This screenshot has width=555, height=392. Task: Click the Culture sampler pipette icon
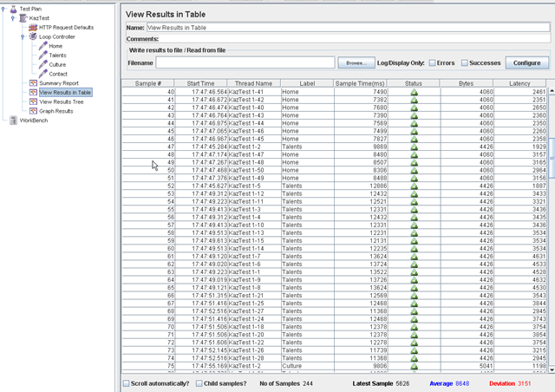coord(42,64)
